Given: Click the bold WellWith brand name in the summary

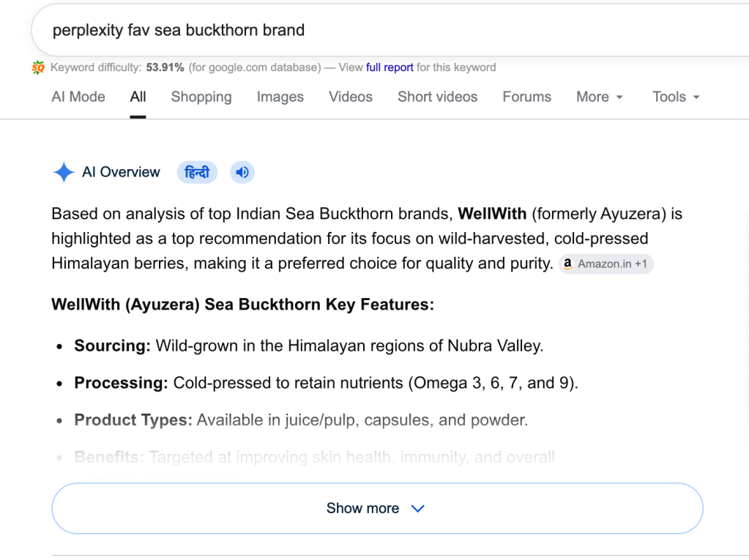Looking at the screenshot, I should click(x=492, y=214).
